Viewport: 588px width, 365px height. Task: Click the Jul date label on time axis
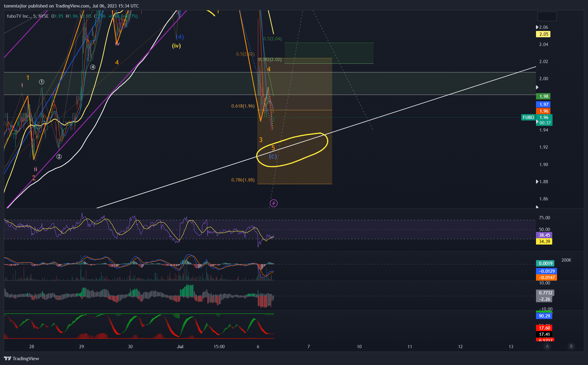point(180,347)
